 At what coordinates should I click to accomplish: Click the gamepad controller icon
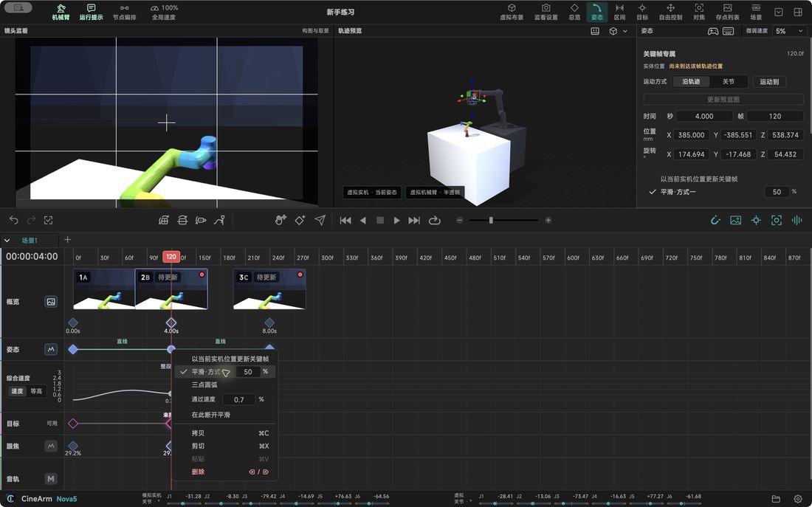[x=713, y=31]
